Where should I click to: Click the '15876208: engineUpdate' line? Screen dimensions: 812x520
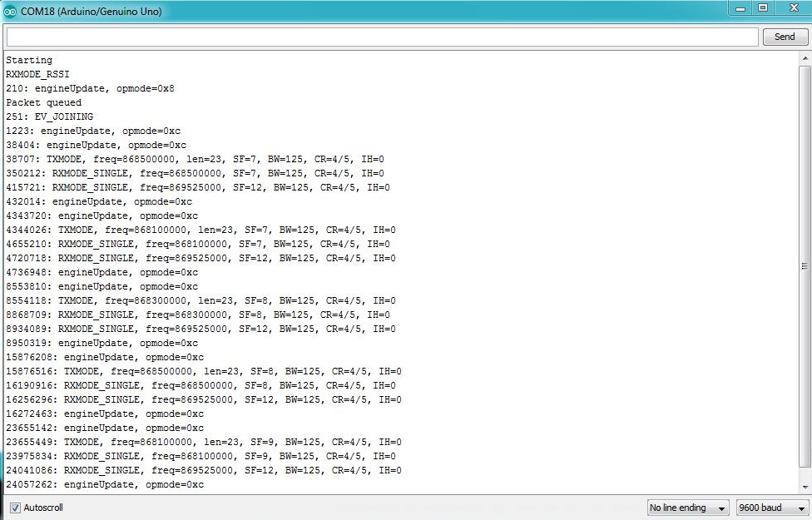105,358
